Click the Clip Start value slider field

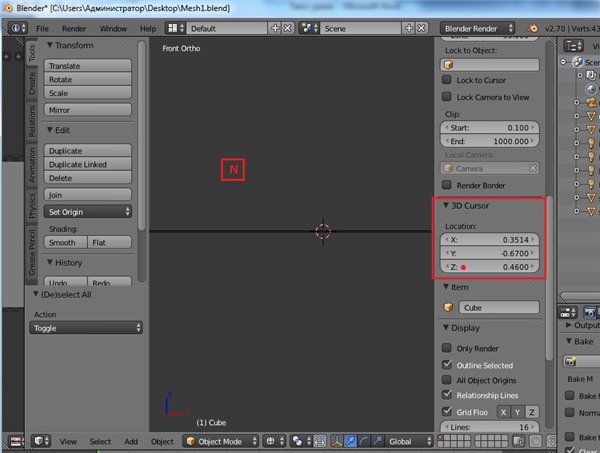click(491, 128)
